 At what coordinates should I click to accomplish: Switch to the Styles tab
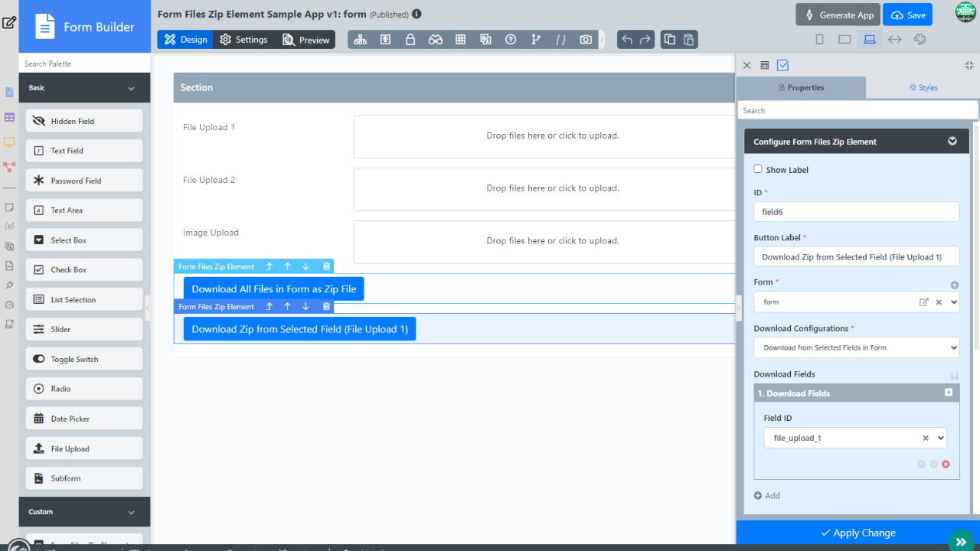pos(923,88)
